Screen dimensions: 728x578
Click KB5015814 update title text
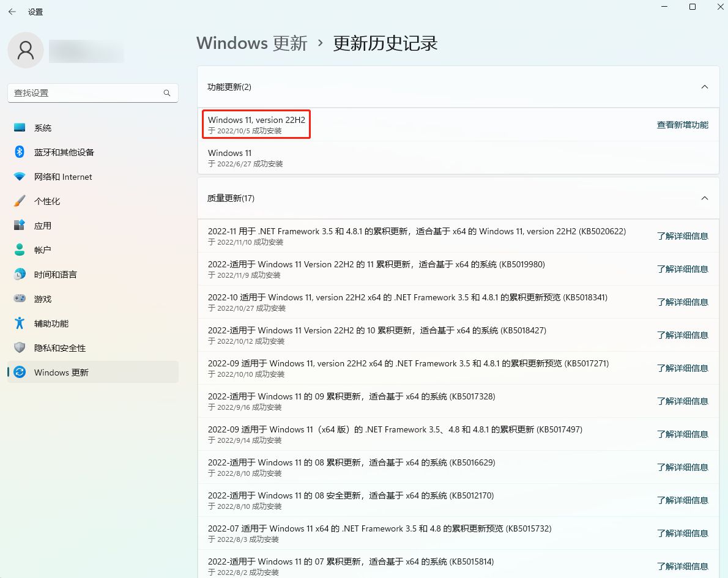click(351, 561)
